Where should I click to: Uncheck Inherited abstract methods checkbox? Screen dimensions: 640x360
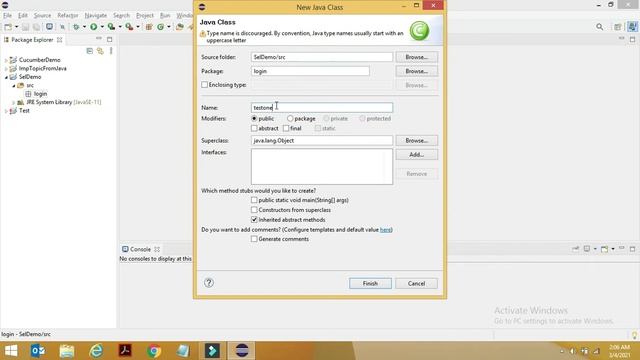tap(254, 220)
